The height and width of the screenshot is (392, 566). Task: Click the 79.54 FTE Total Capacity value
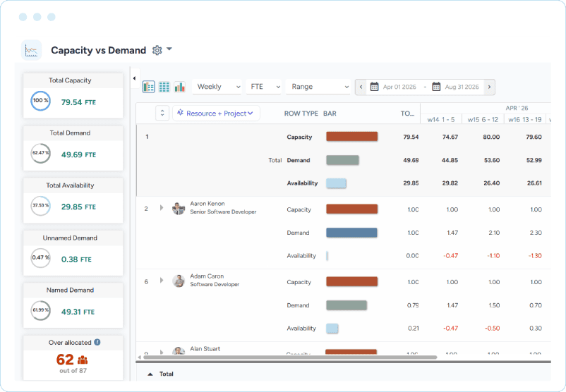pos(78,102)
